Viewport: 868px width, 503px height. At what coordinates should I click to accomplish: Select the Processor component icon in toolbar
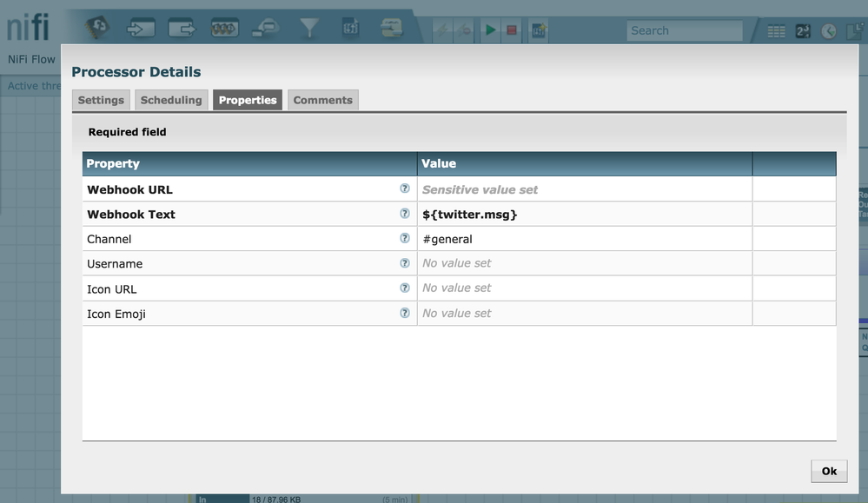coord(97,27)
